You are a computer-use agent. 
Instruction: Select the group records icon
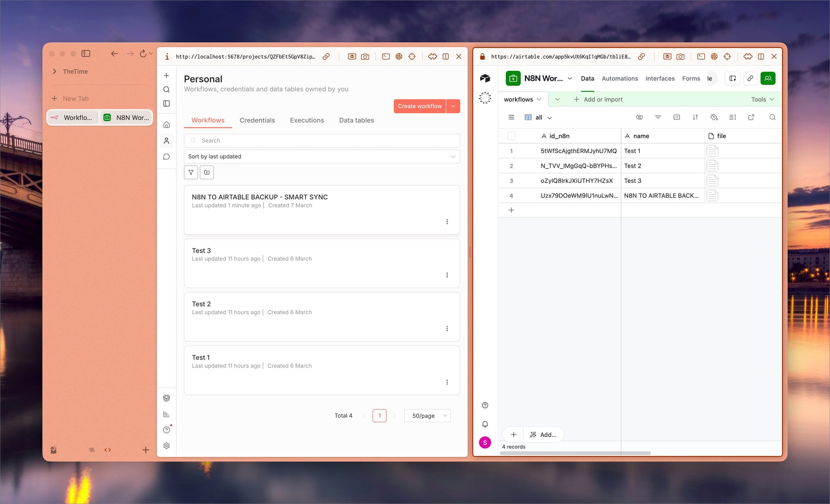pos(677,117)
